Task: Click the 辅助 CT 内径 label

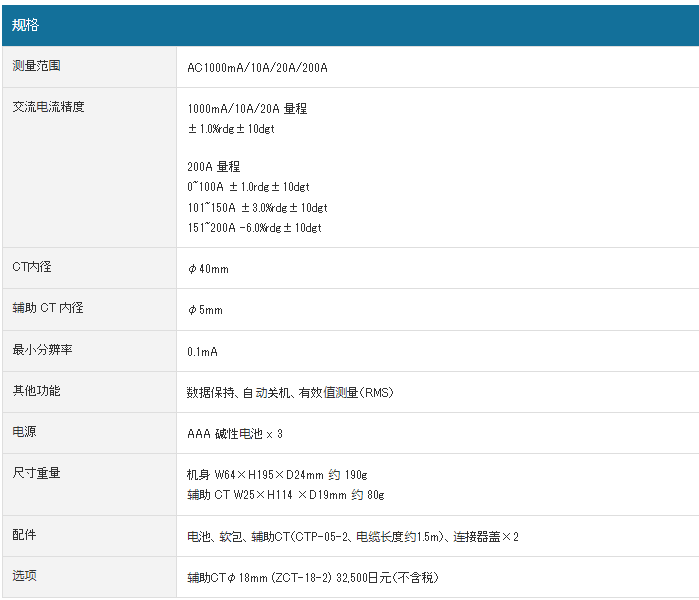Action: point(47,308)
